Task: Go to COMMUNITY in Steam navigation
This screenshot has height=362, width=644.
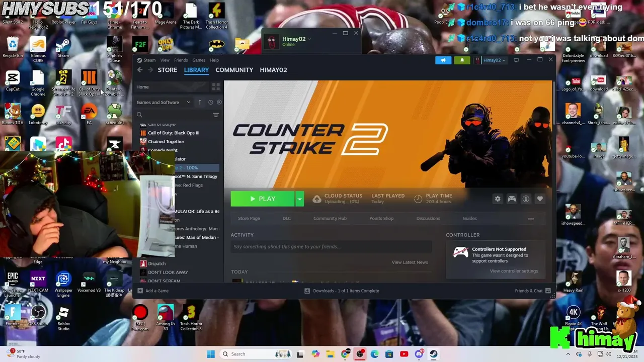Action: (x=234, y=70)
